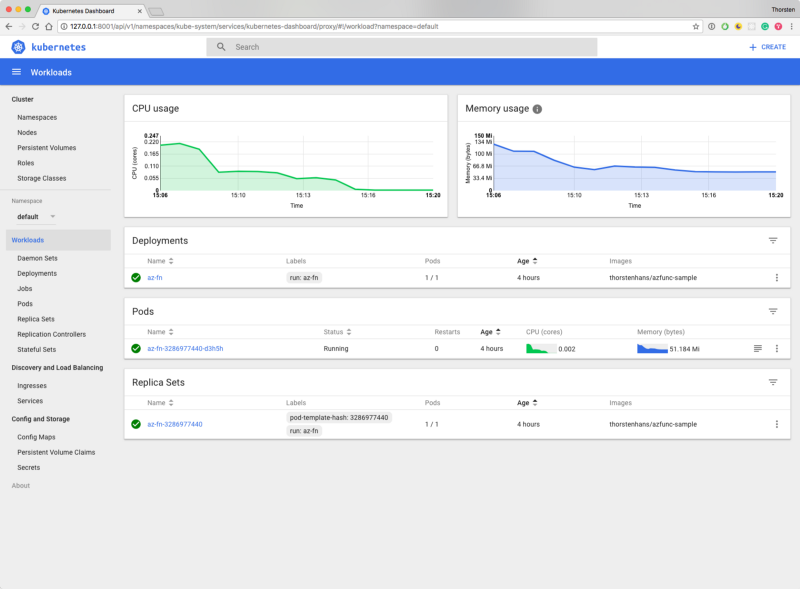Select Daemon Sets in the sidebar
The image size is (800, 589).
click(x=37, y=258)
